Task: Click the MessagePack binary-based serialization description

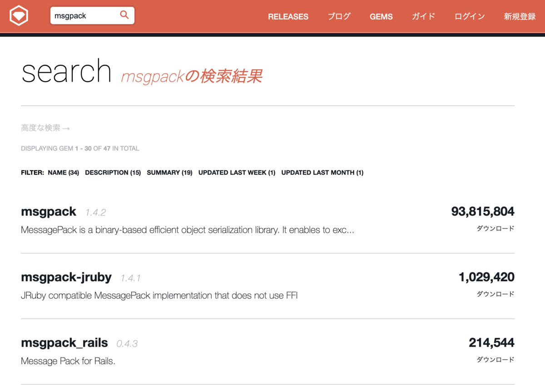Action: click(188, 230)
